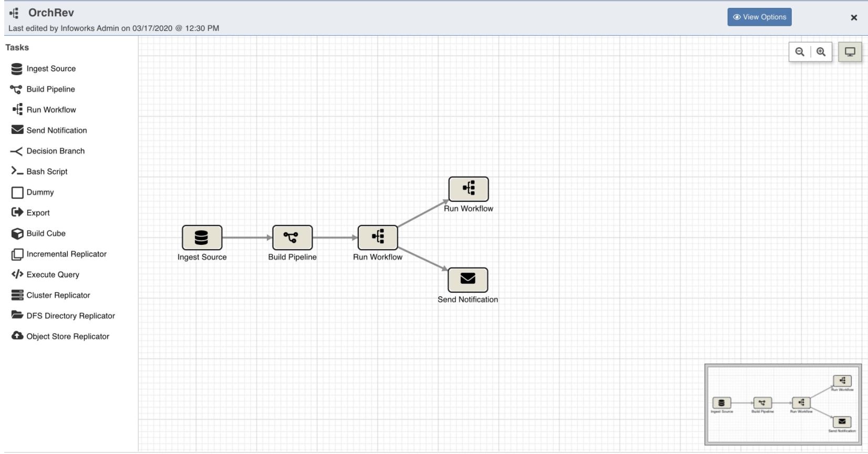Select the Build Pipeline node on canvas
The width and height of the screenshot is (868, 454).
point(292,238)
